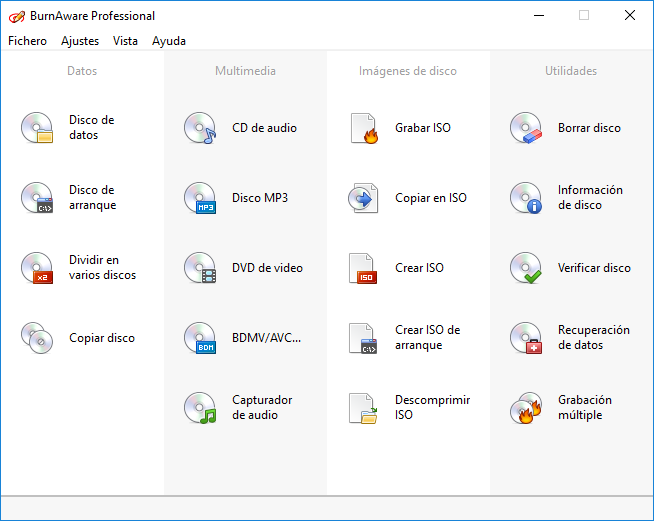Open the Vista menu
The height and width of the screenshot is (521, 654).
pyautogui.click(x=125, y=41)
